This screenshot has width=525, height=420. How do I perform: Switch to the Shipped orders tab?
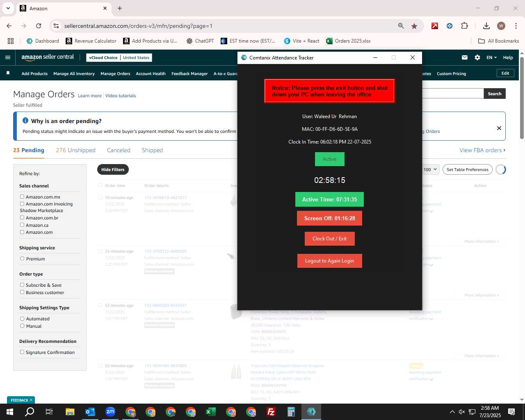click(152, 150)
